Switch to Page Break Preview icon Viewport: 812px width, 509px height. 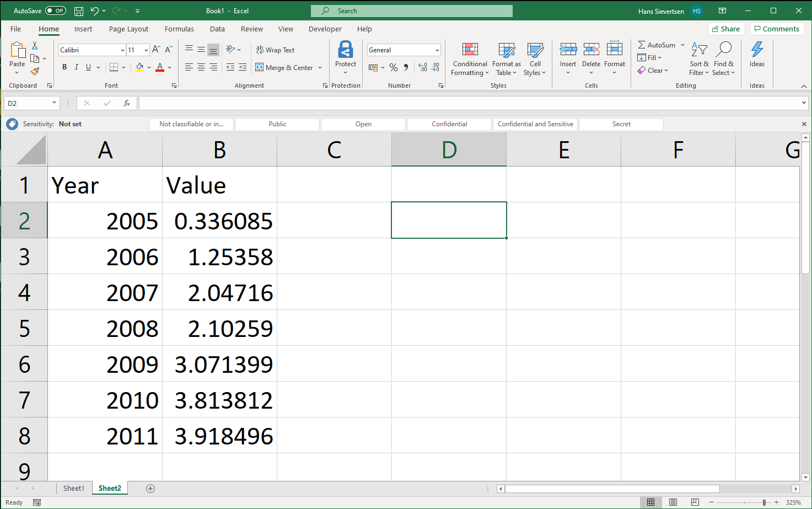[695, 502]
